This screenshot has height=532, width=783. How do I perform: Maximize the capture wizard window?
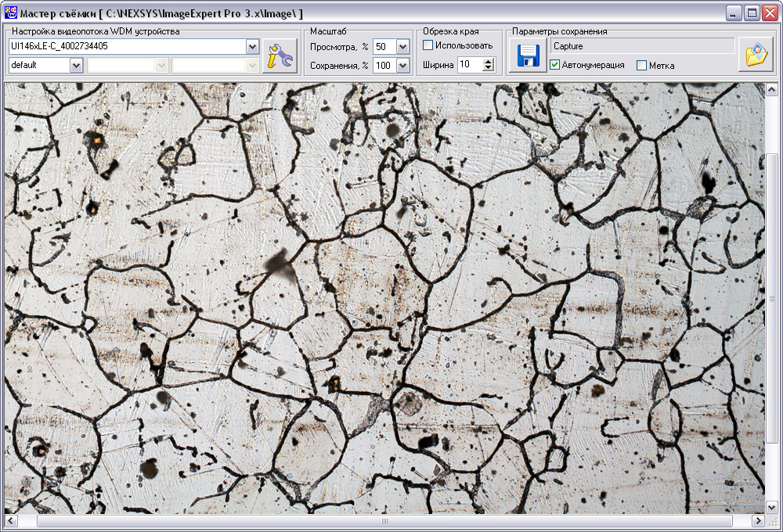752,13
